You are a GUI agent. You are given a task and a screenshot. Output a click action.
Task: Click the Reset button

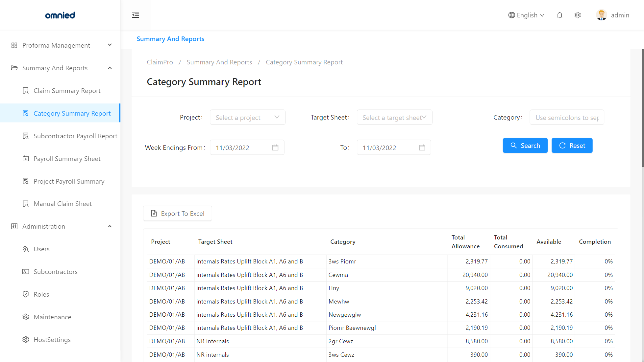(572, 146)
